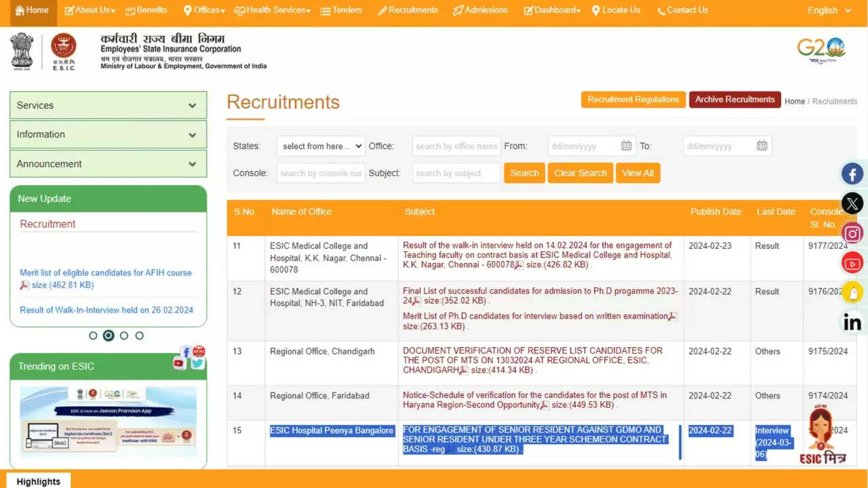The height and width of the screenshot is (488, 868).
Task: Open PDF icon beside AFIH course merit list
Action: click(x=24, y=285)
